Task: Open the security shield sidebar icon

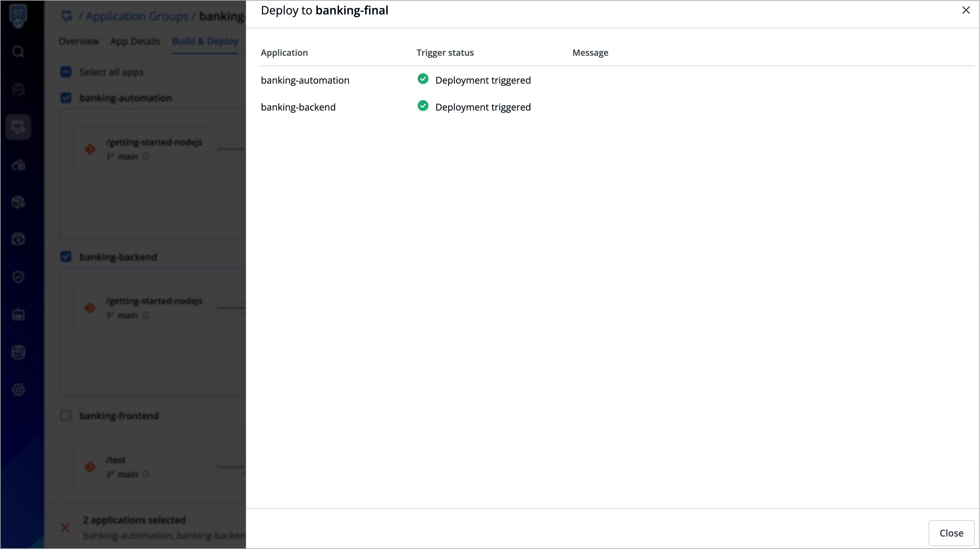Action: pyautogui.click(x=18, y=277)
